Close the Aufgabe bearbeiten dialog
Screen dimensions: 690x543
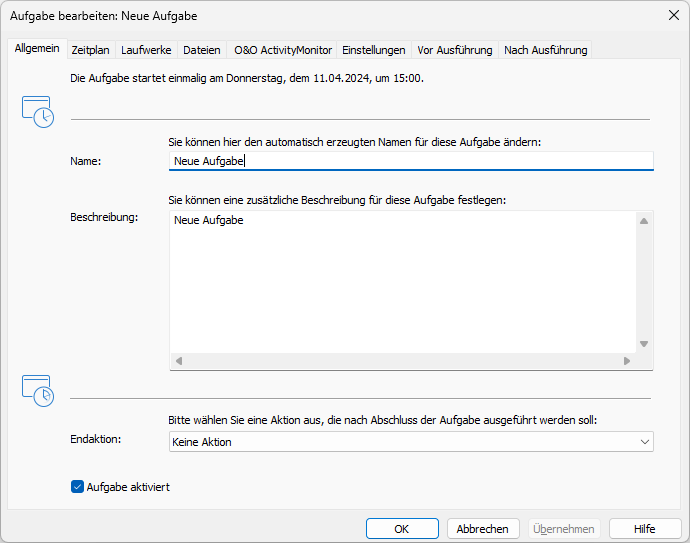coord(674,15)
